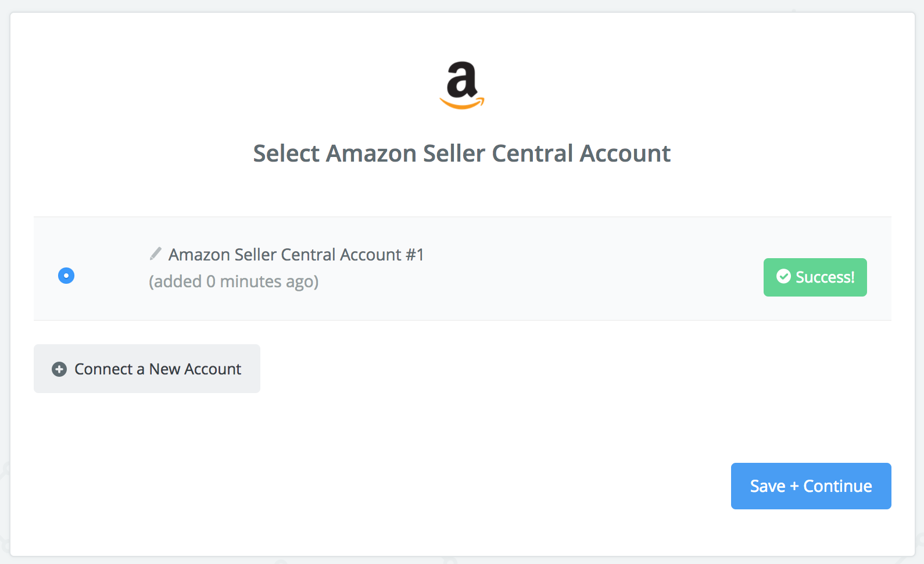Click the checkmark icon in the Success badge

point(783,277)
